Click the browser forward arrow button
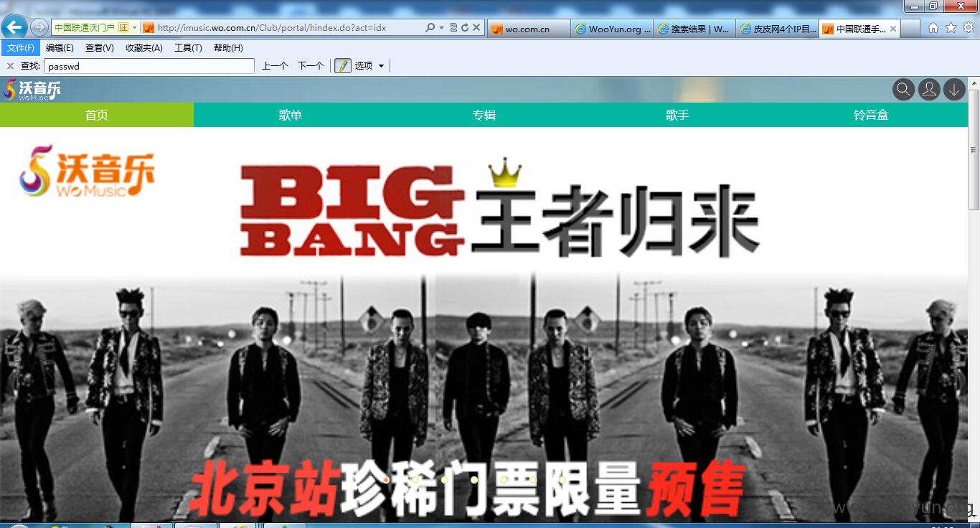The width and height of the screenshot is (980, 528). pos(39,27)
